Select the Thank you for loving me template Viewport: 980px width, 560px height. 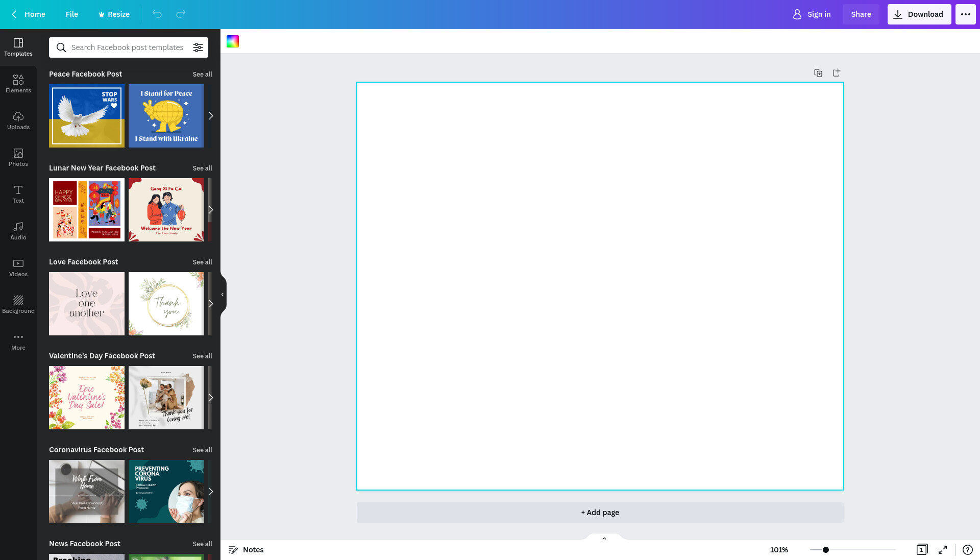(166, 398)
